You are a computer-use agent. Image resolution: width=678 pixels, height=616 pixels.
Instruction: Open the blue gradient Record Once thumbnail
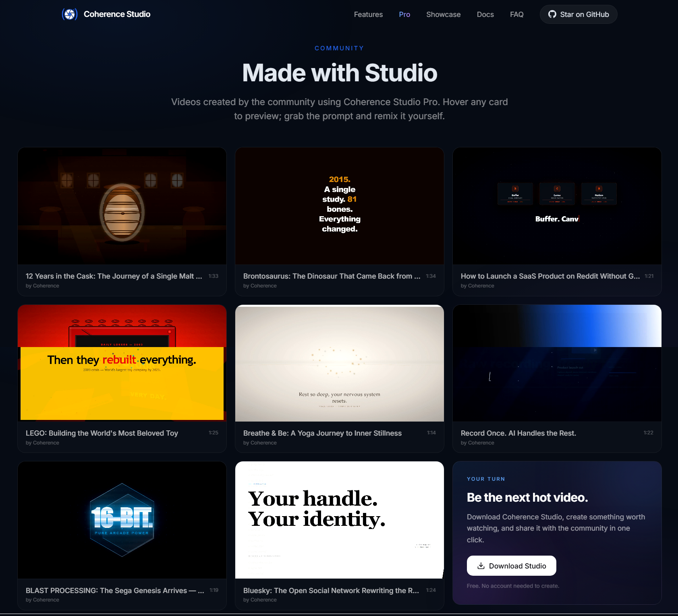pos(557,363)
